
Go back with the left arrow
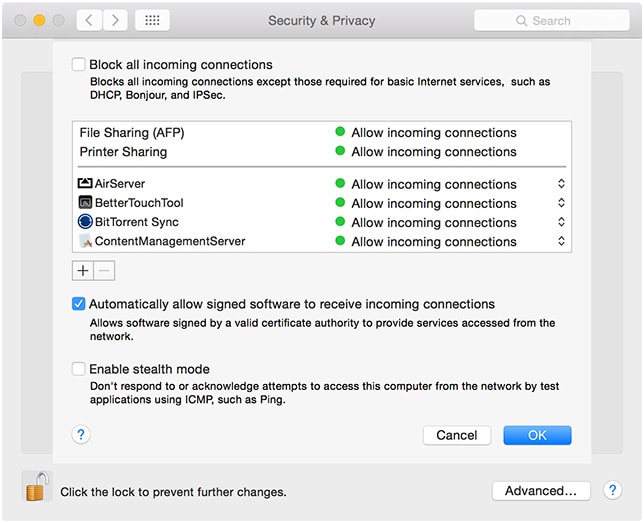pos(89,20)
